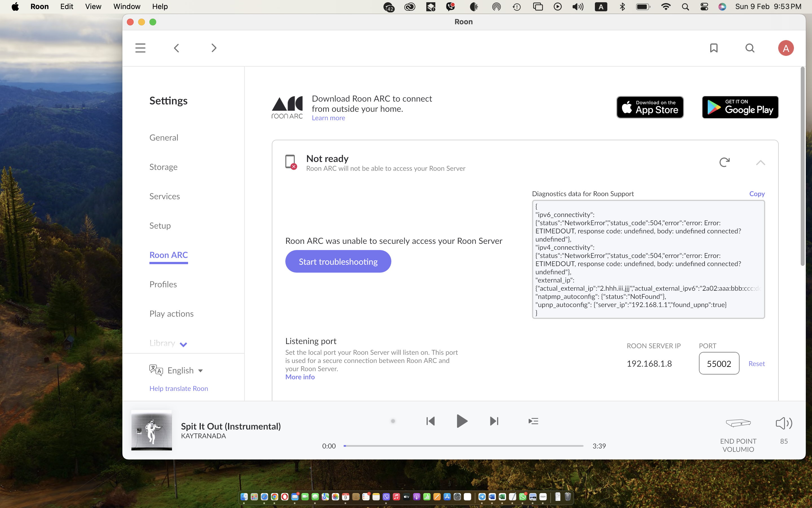Open Wi-Fi status menu
The image size is (812, 508).
pos(666,7)
